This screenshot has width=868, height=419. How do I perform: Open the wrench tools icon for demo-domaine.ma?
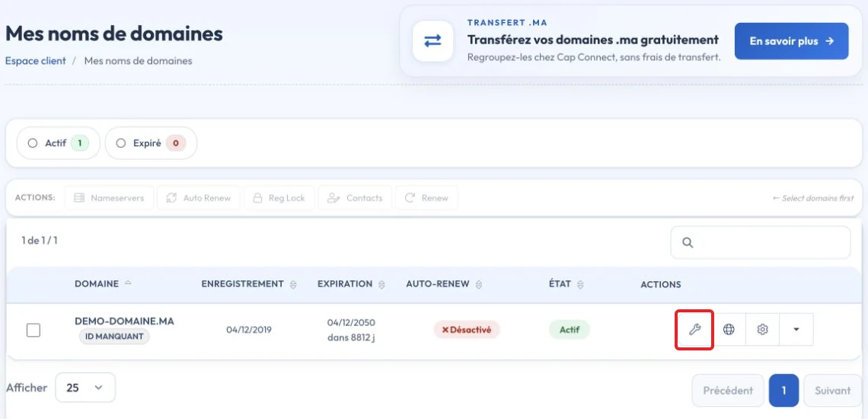click(694, 329)
